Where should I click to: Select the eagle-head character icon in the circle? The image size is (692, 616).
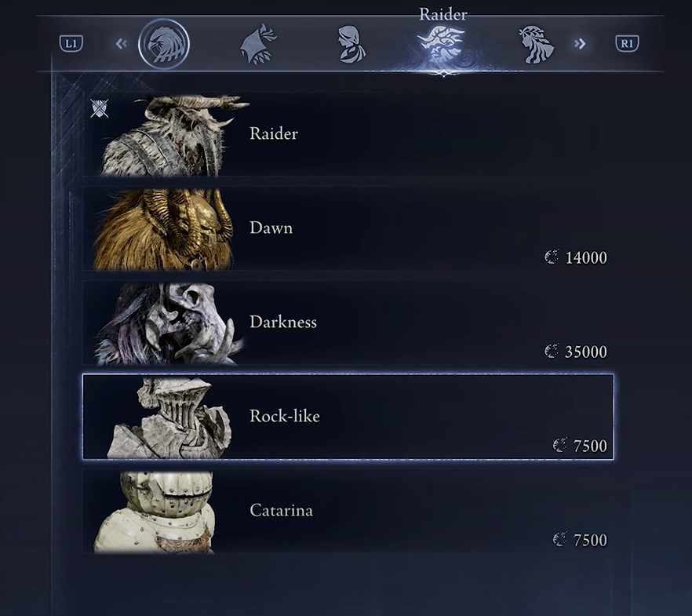click(164, 44)
